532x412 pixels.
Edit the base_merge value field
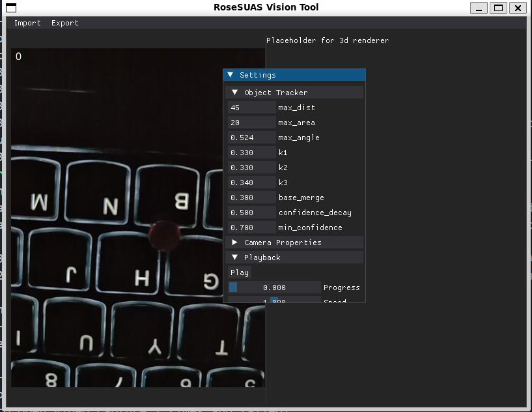point(252,198)
